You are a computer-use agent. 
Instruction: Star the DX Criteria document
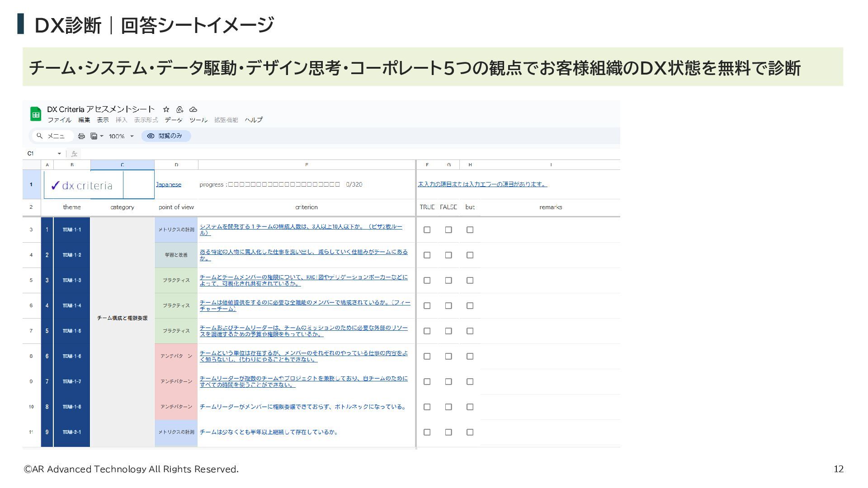coord(166,109)
